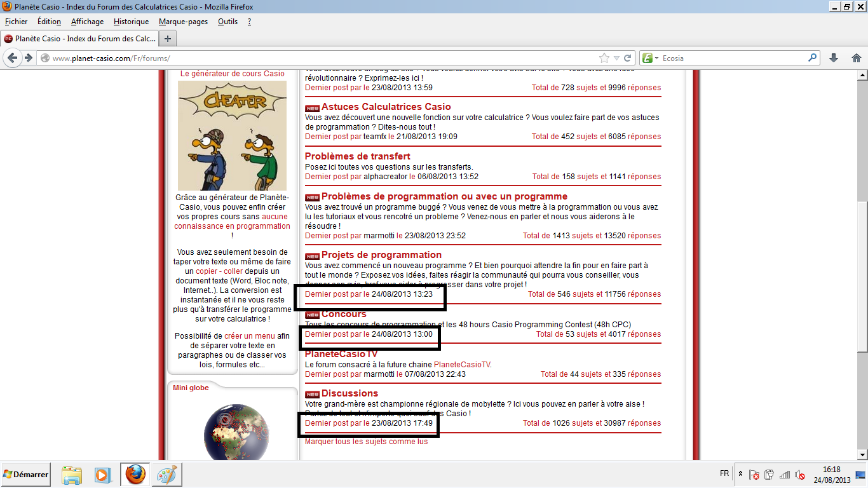This screenshot has height=488, width=868.
Task: Click the forward navigation arrow
Action: [29, 58]
